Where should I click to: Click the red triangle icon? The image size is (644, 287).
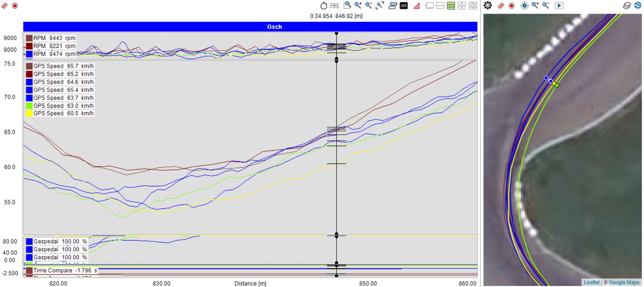click(417, 6)
